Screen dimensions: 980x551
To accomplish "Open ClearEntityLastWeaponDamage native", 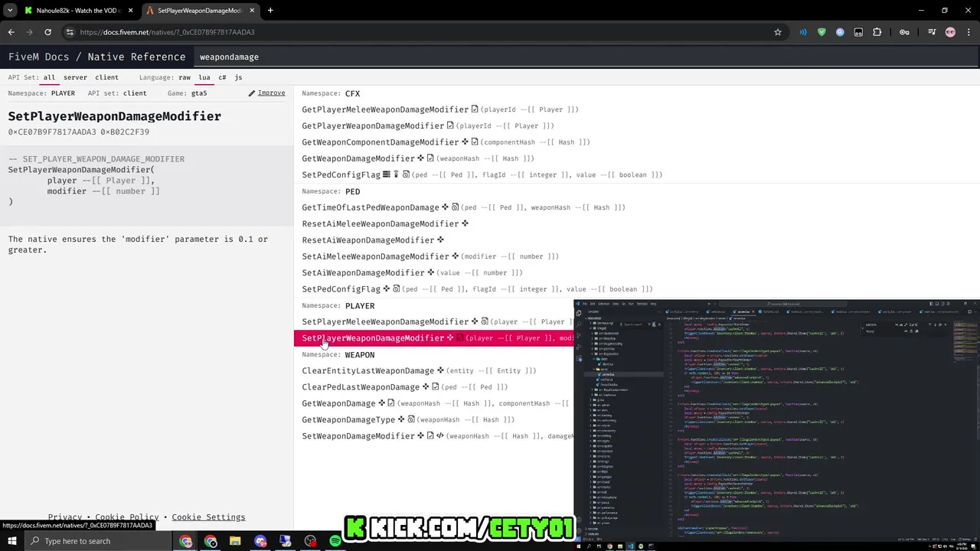I will tap(368, 370).
